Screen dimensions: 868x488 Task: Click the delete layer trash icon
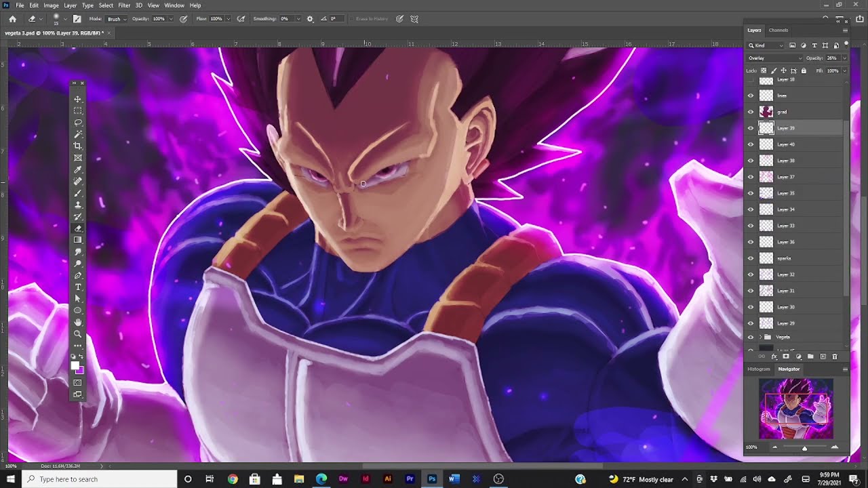point(835,357)
